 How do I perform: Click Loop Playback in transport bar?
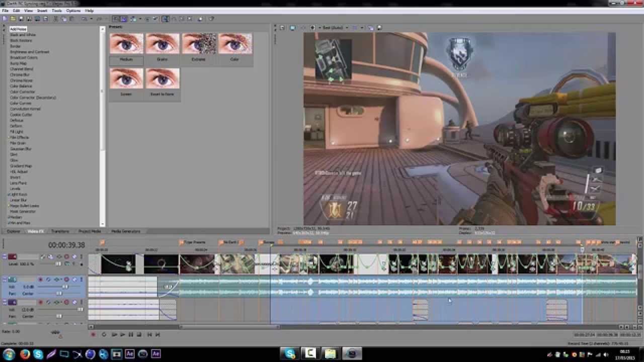pos(104,334)
